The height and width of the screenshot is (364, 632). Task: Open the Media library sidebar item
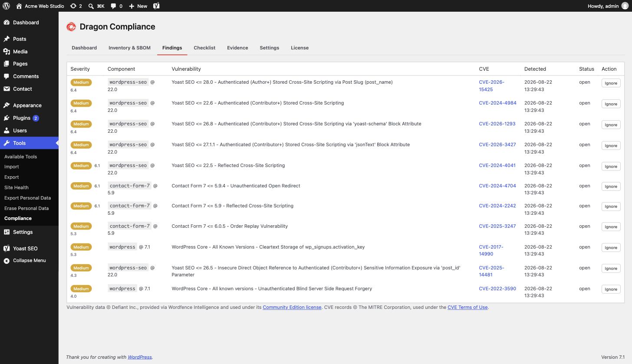pos(29,52)
